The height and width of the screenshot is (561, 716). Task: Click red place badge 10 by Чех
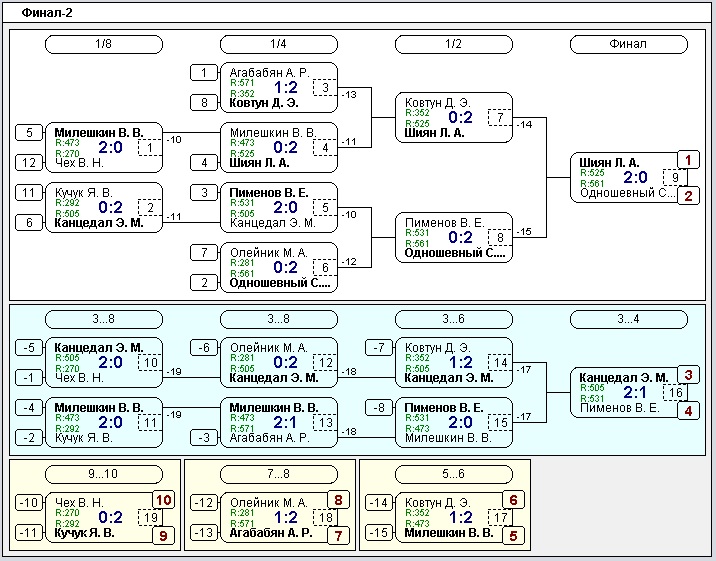[163, 500]
